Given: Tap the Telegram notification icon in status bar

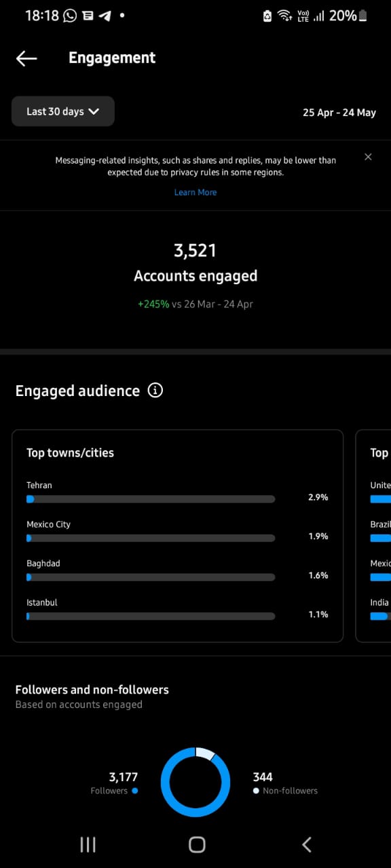Looking at the screenshot, I should [x=105, y=15].
